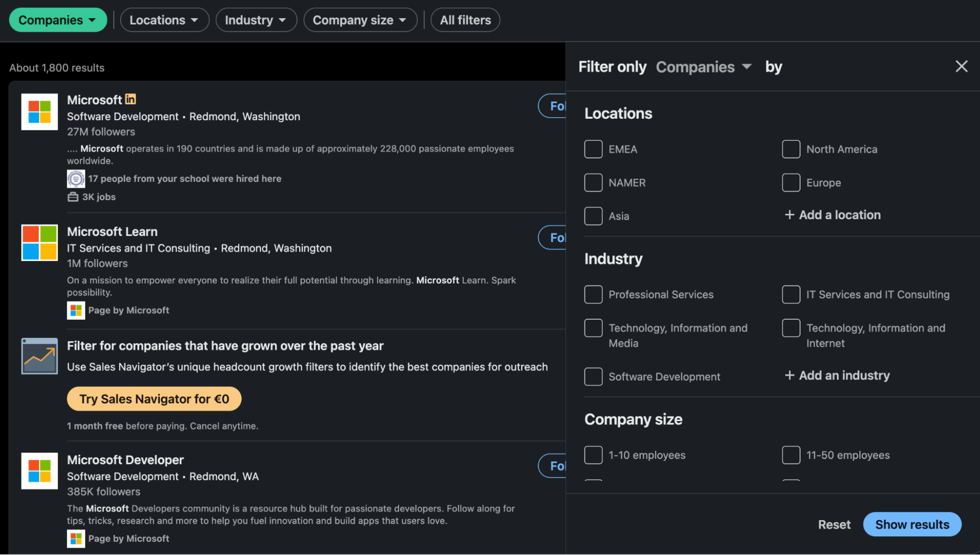
Task: Open the Industry filter dropdown
Action: point(256,20)
